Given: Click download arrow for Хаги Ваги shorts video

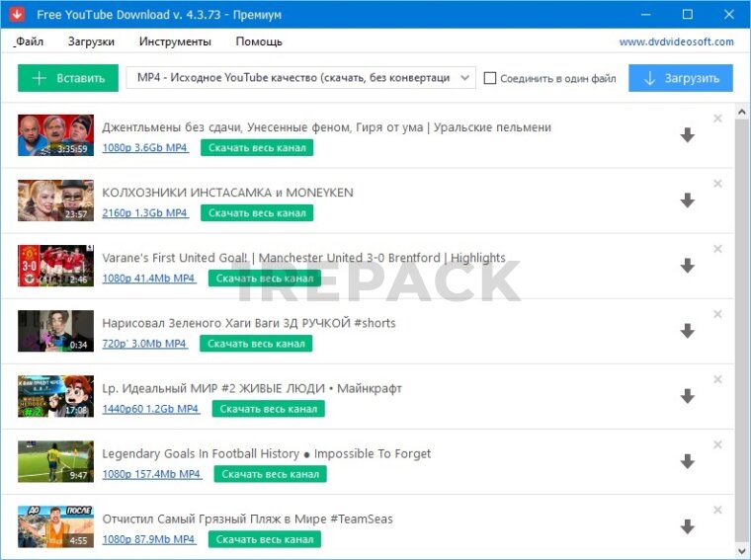Looking at the screenshot, I should (688, 331).
